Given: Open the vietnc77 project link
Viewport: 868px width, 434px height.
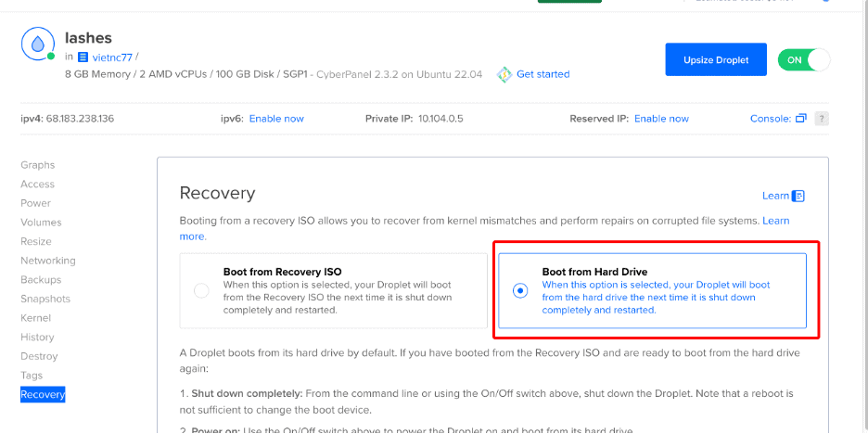Looking at the screenshot, I should 112,57.
